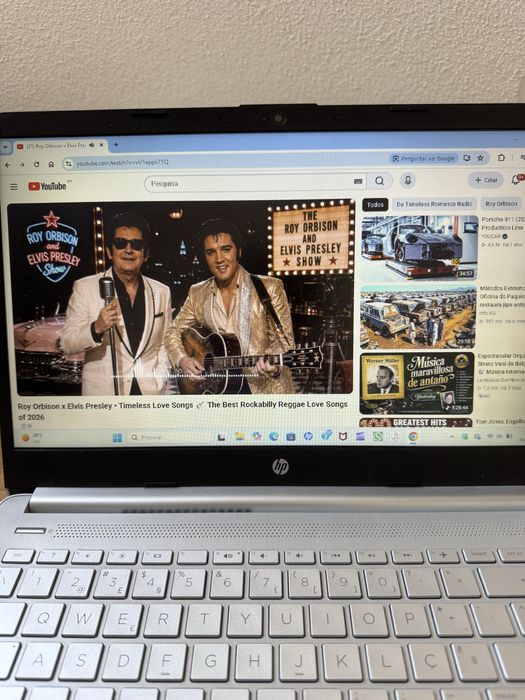Viewport: 525px width, 700px height.
Task: Start voice search with the microphone icon
Action: point(407,180)
